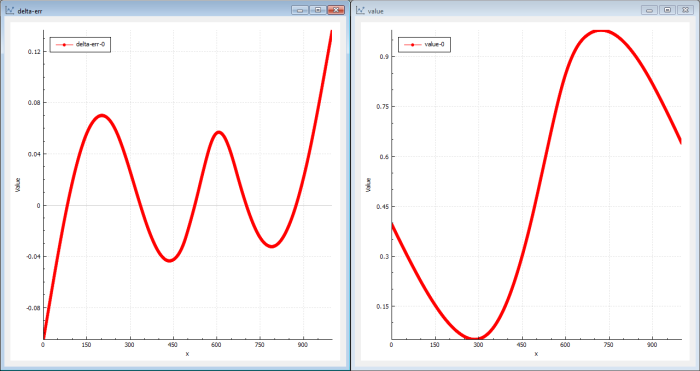
Task: Click y-axis label 0.15 in value plot
Action: point(384,307)
